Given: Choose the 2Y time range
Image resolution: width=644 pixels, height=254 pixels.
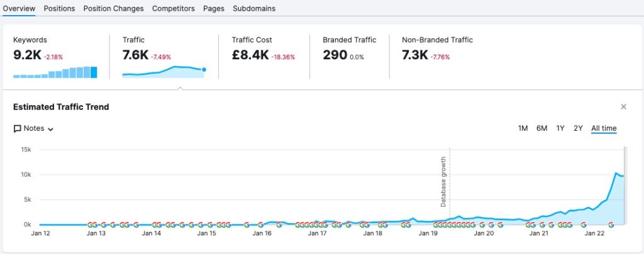Looking at the screenshot, I should tap(578, 128).
